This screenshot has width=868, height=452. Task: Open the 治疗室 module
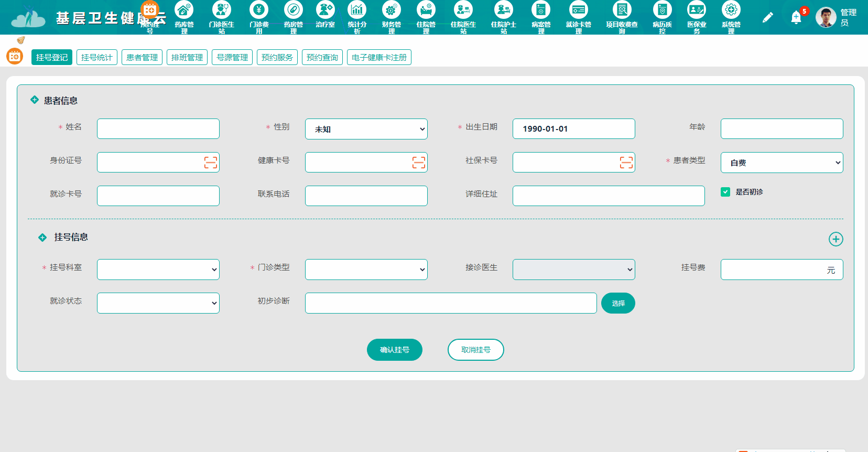(325, 15)
